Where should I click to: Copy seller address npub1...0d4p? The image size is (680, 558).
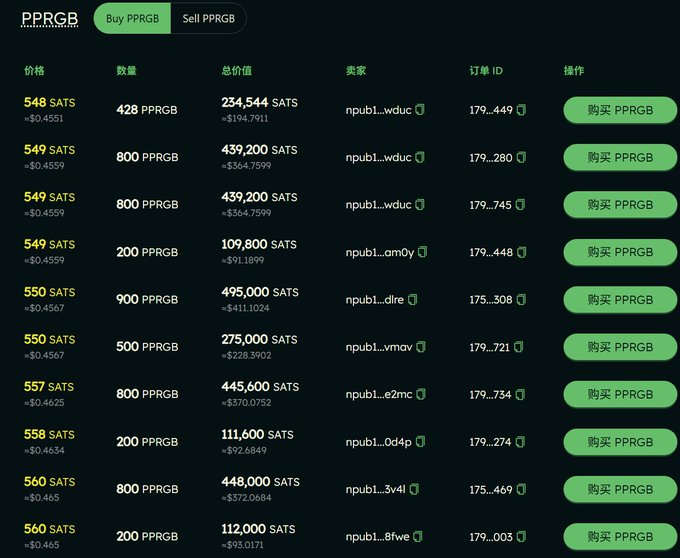click(x=420, y=441)
